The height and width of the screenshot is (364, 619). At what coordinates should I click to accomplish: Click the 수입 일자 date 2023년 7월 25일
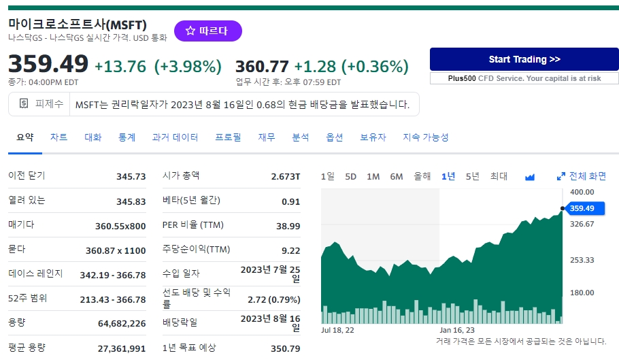coord(271,274)
